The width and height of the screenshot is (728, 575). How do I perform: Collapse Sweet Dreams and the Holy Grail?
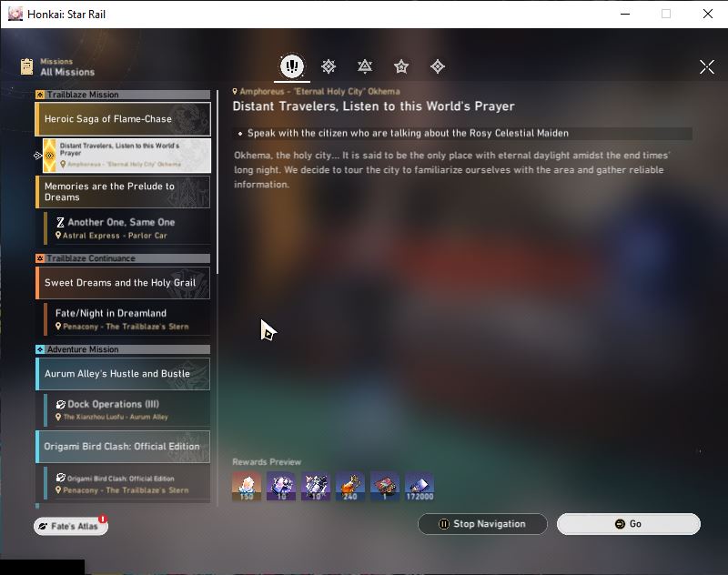point(123,283)
